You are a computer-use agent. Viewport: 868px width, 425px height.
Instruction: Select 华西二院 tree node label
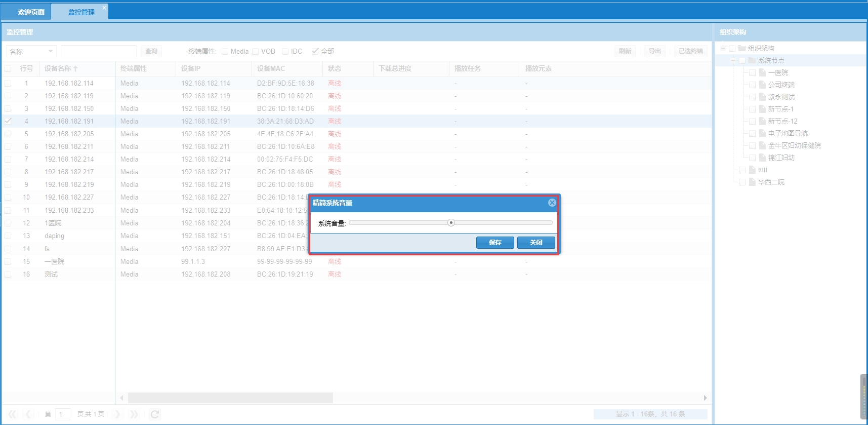point(771,182)
